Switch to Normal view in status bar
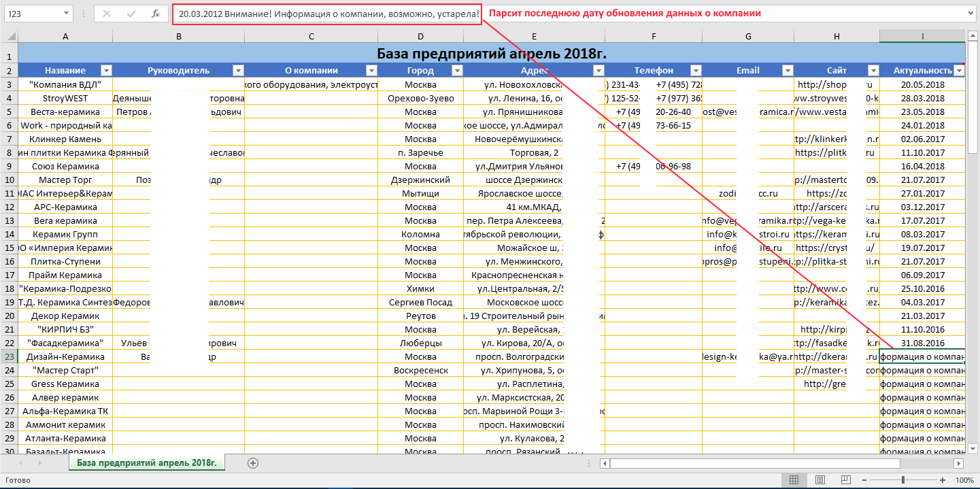The image size is (980, 489). [x=793, y=480]
